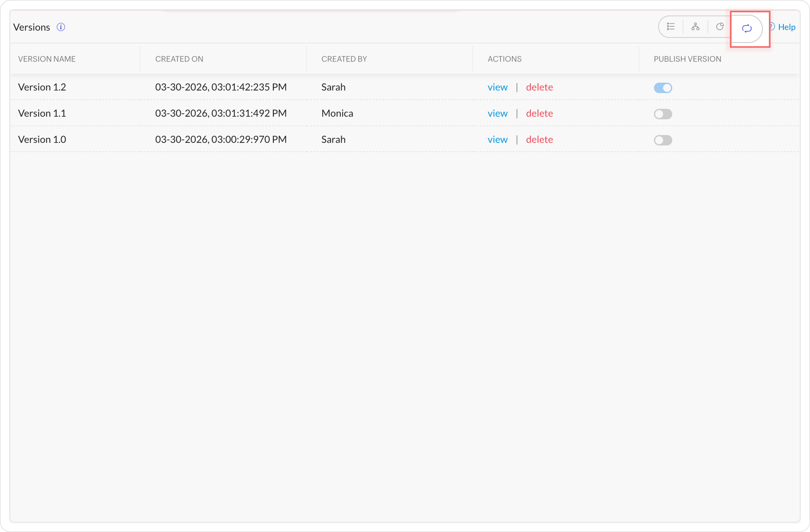Delete Version 1.1
Screen dimensions: 810x532
(539, 113)
